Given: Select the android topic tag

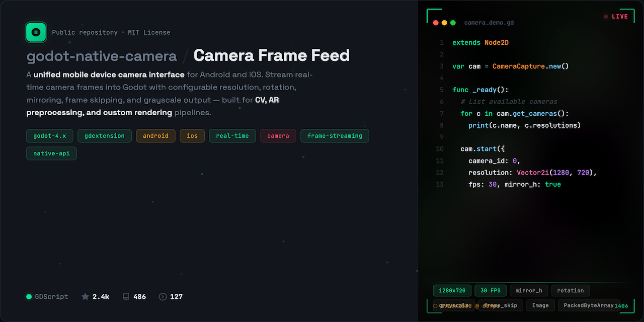Looking at the screenshot, I should tap(155, 136).
